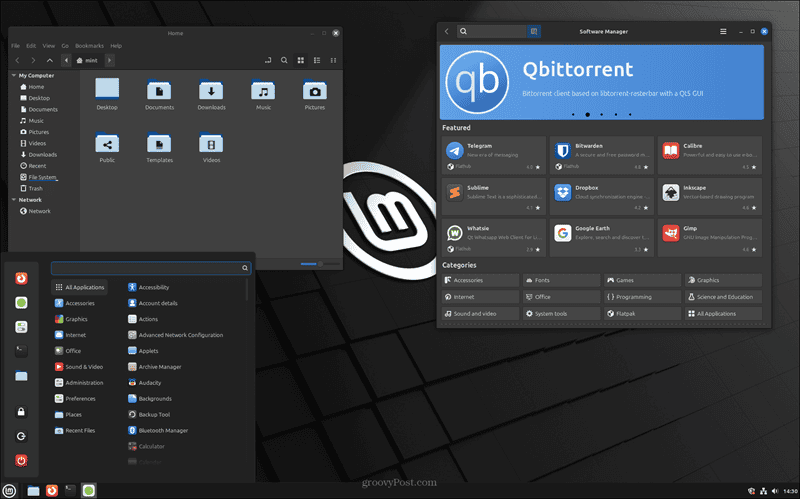Viewport: 800px width, 499px height.
Task: Click the lock screen icon in menu
Action: point(21,412)
